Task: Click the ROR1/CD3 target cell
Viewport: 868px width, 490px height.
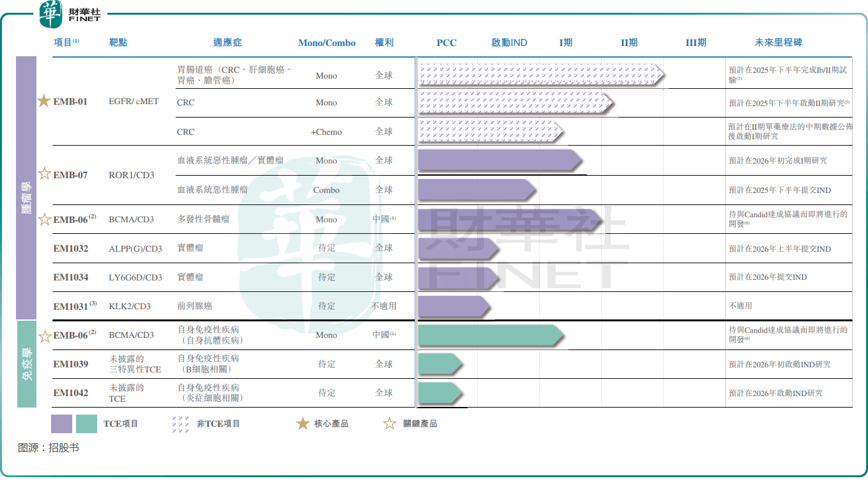Action: click(132, 175)
